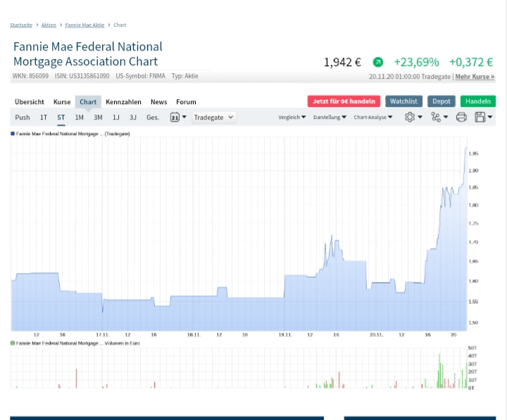Click the WKN: 856099 text
Viewport: 507px width, 420px height.
click(x=30, y=76)
